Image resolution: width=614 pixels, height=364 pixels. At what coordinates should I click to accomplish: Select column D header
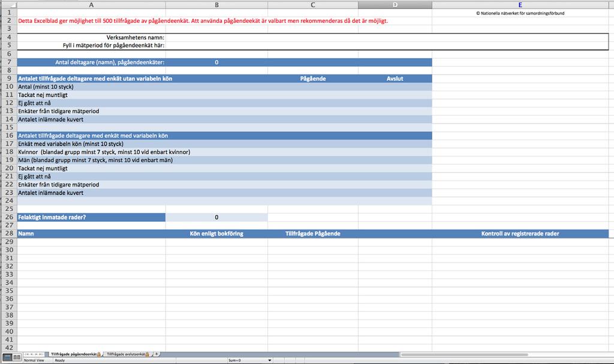[395, 5]
